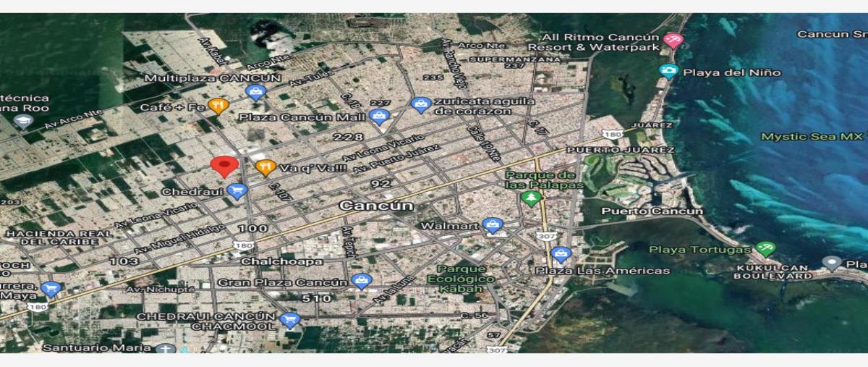Select the Chedraui shopping cart icon
Screen dimensions: 868x367
coord(237,192)
